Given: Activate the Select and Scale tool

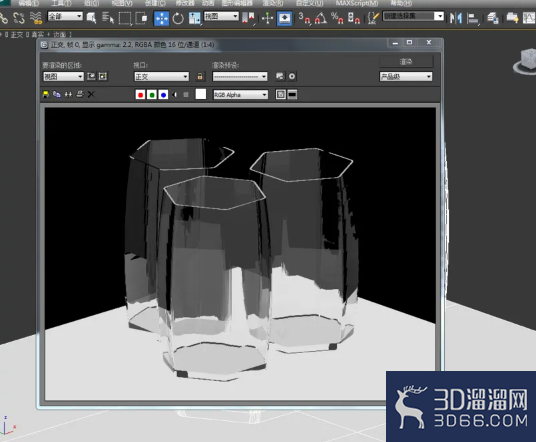Looking at the screenshot, I should [x=195, y=18].
